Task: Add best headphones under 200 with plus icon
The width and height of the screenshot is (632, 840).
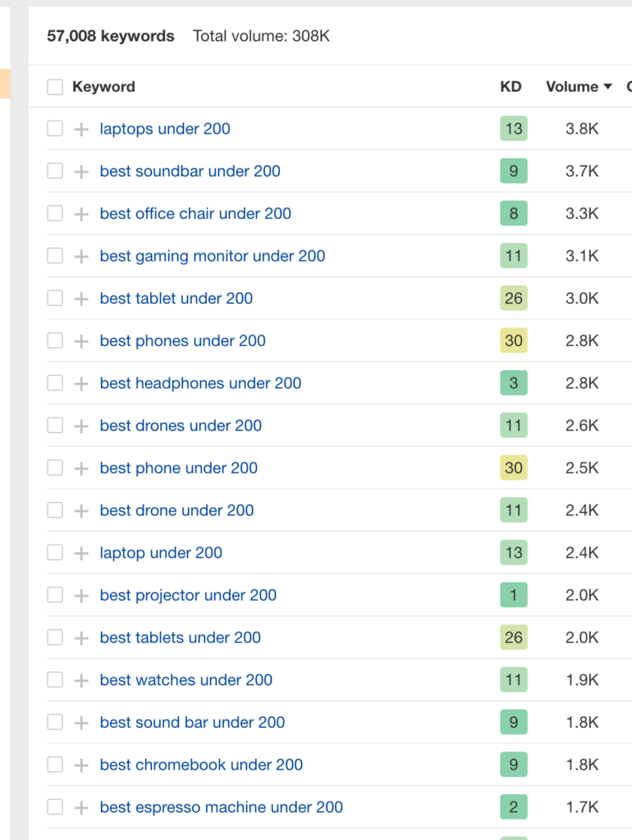Action: (x=81, y=384)
